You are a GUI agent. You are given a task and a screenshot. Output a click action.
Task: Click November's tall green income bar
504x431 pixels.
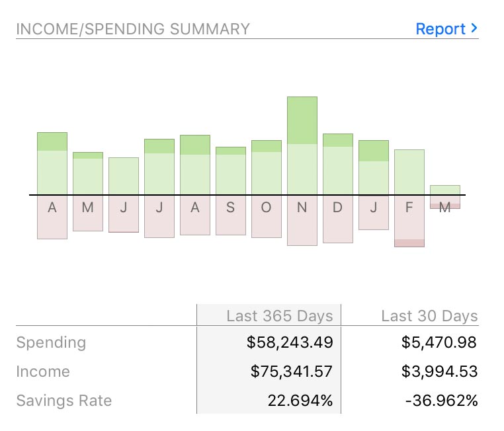tap(302, 145)
